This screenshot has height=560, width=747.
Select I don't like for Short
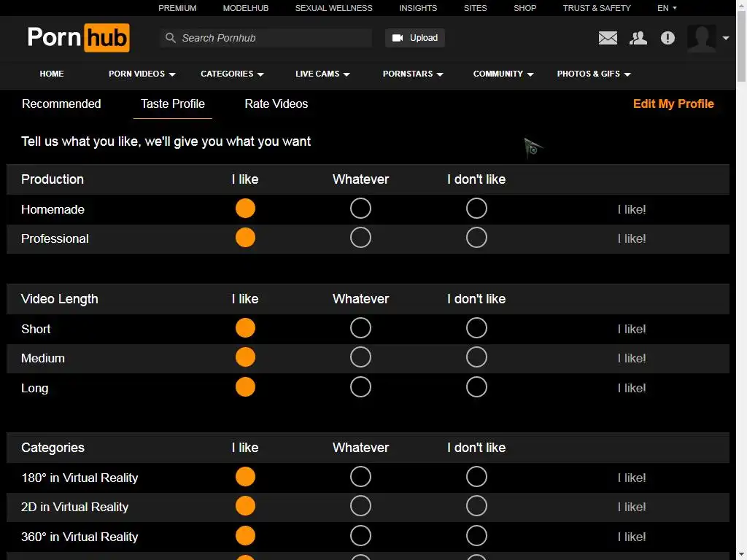click(476, 328)
